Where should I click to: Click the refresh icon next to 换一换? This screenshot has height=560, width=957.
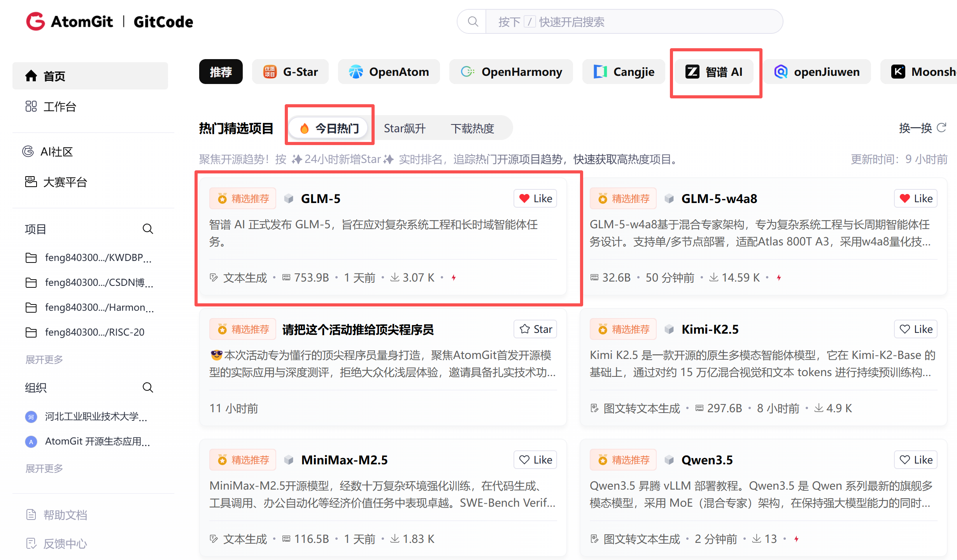[941, 128]
